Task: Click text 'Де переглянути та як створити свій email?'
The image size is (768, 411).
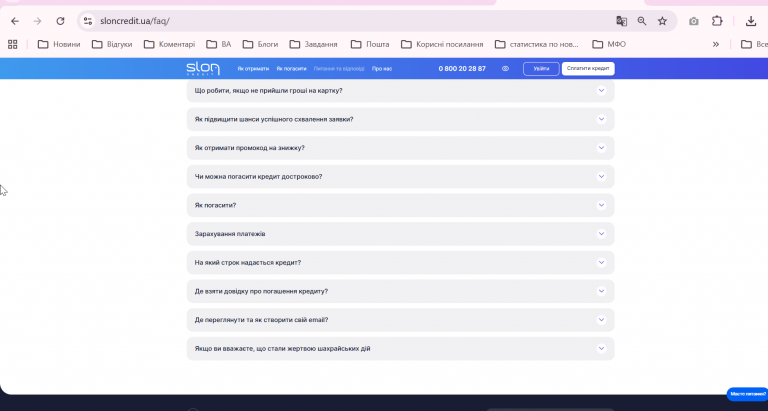Action: [261, 320]
